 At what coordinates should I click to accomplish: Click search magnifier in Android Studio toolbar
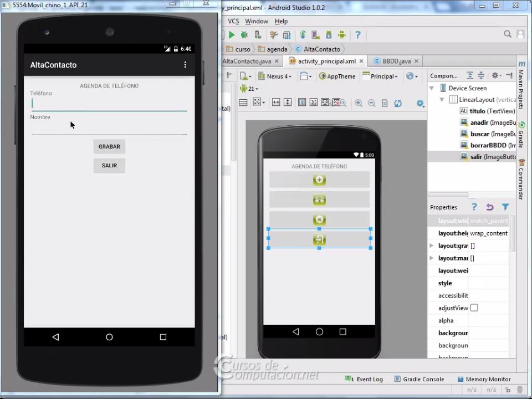508,34
